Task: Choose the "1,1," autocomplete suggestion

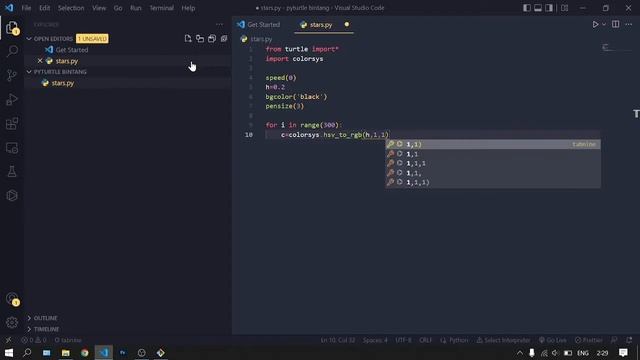Action: pos(493,173)
